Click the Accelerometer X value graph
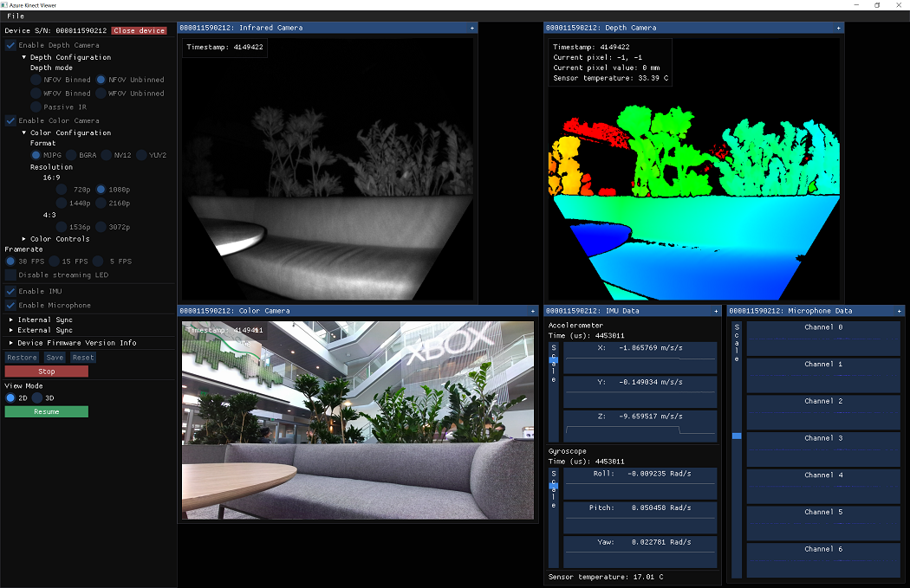 [x=640, y=358]
